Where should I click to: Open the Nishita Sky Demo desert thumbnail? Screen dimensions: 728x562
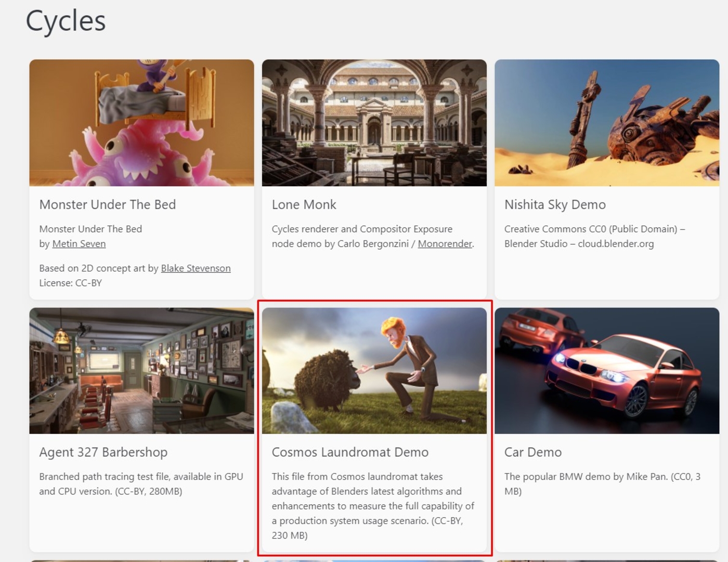[607, 123]
